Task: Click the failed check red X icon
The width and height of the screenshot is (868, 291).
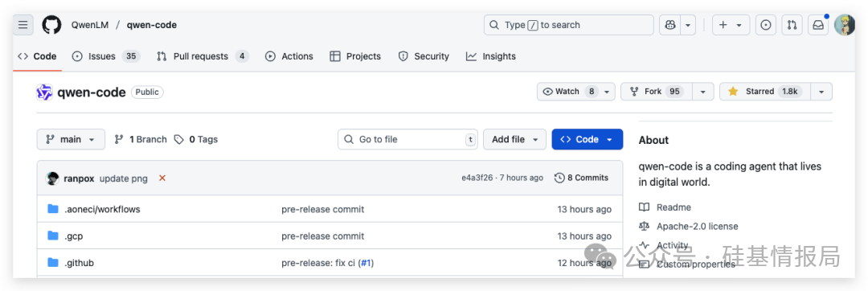Action: pyautogui.click(x=162, y=178)
